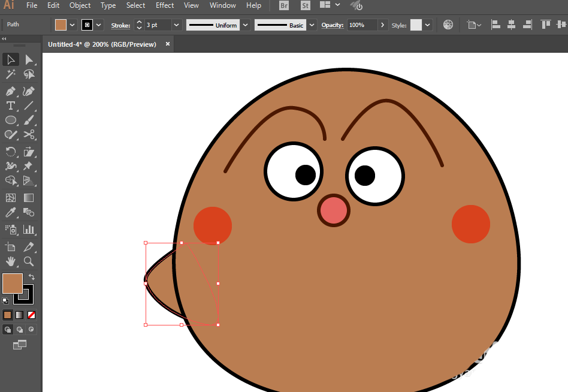Image resolution: width=568 pixels, height=392 pixels.
Task: Click the stroke color box in toolbar
Action: [x=28, y=298]
